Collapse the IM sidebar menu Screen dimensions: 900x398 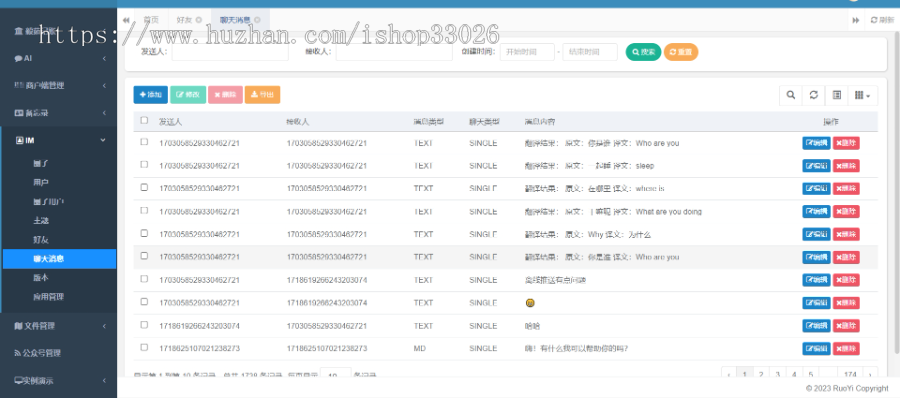(59, 140)
